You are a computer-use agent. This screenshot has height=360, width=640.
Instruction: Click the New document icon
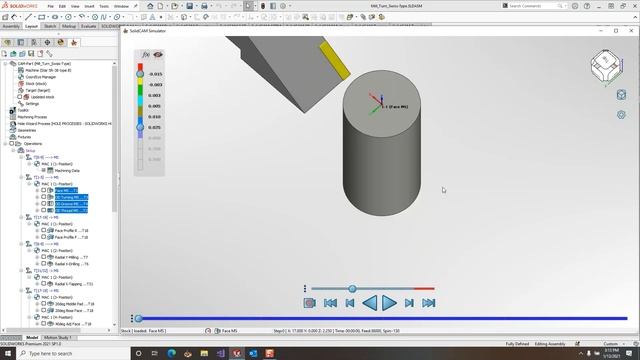[x=160, y=6]
